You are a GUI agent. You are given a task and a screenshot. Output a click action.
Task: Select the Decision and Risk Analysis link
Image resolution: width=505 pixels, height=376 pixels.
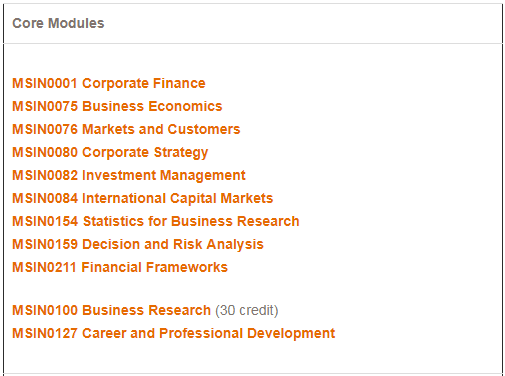pyautogui.click(x=138, y=245)
